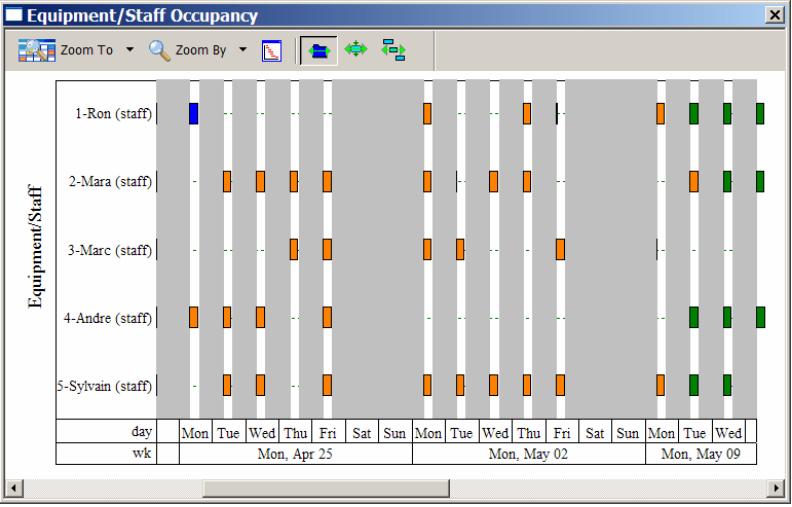Click the Zoom To text label
This screenshot has height=507, width=792.
[x=91, y=50]
